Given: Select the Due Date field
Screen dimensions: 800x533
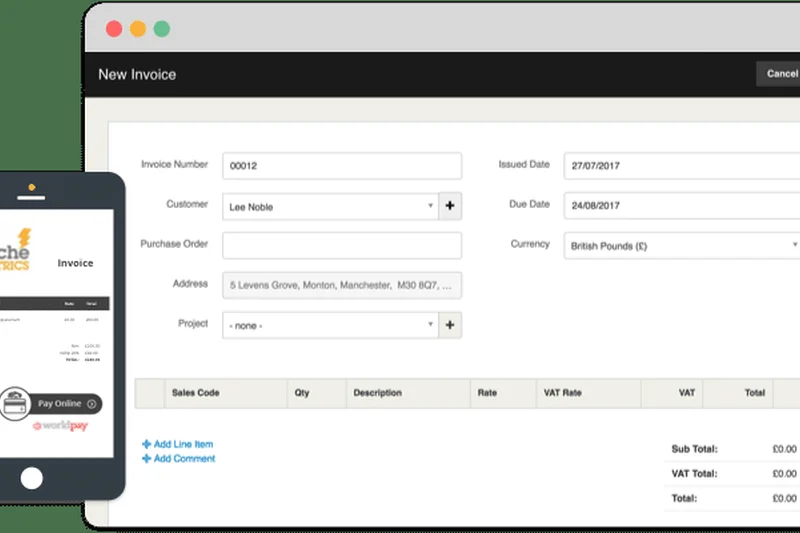Looking at the screenshot, I should [x=682, y=206].
